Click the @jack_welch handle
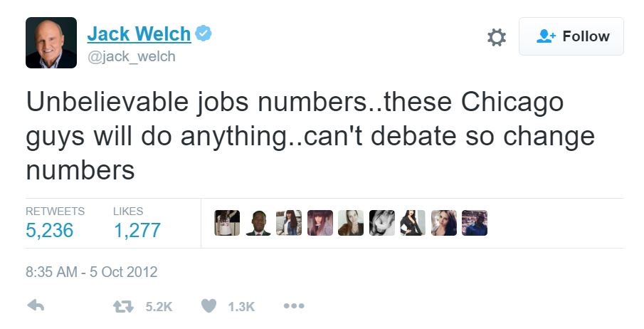 click(x=131, y=56)
